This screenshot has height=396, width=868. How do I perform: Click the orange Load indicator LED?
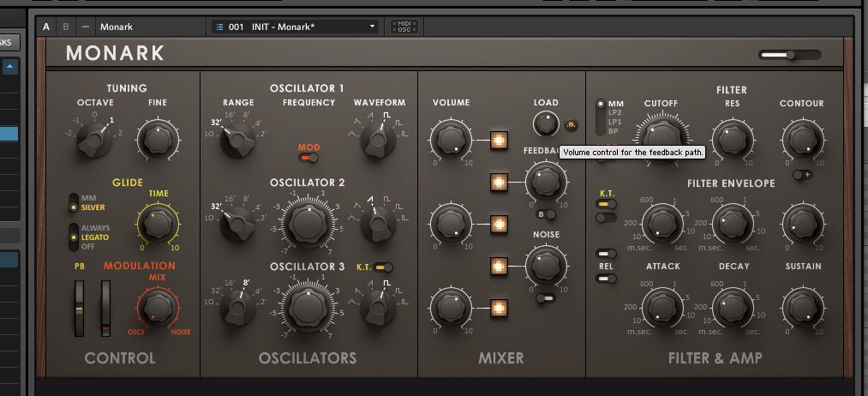[572, 125]
